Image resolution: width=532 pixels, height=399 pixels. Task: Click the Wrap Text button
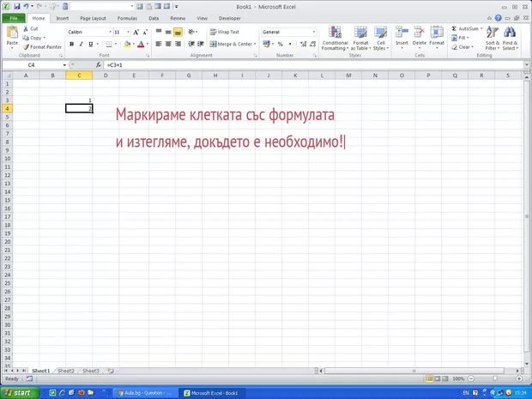224,32
